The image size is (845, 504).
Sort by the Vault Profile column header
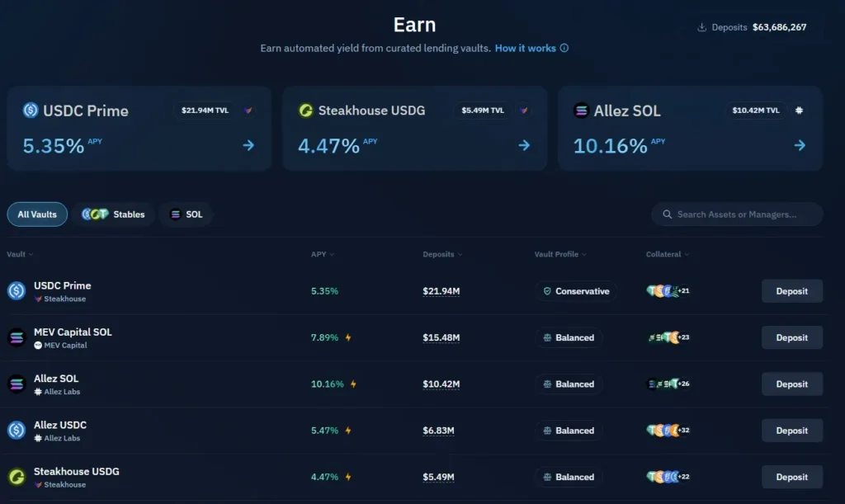(560, 254)
